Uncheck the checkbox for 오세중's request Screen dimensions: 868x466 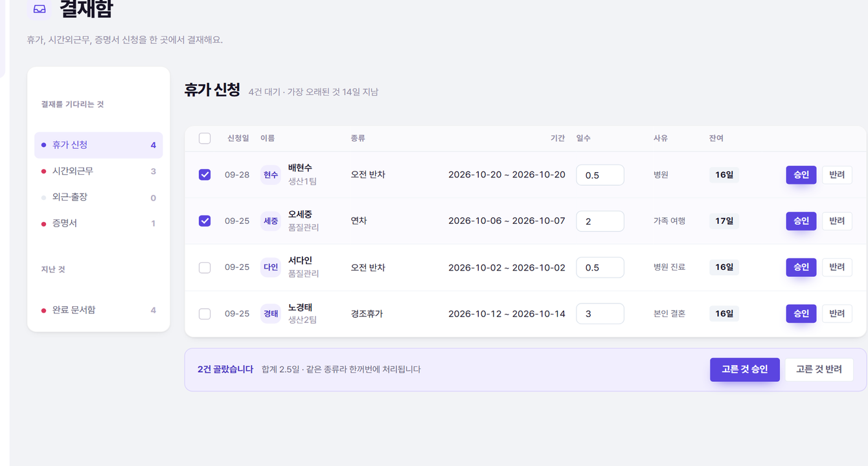coord(205,221)
